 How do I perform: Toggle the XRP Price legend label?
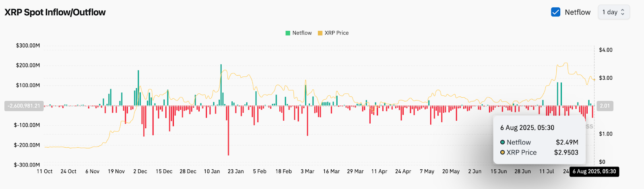336,33
